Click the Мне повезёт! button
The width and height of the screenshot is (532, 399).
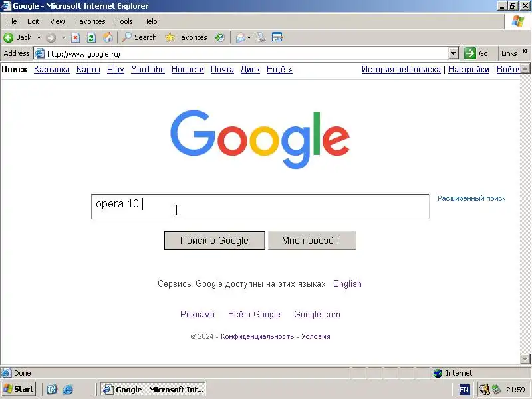[312, 241]
